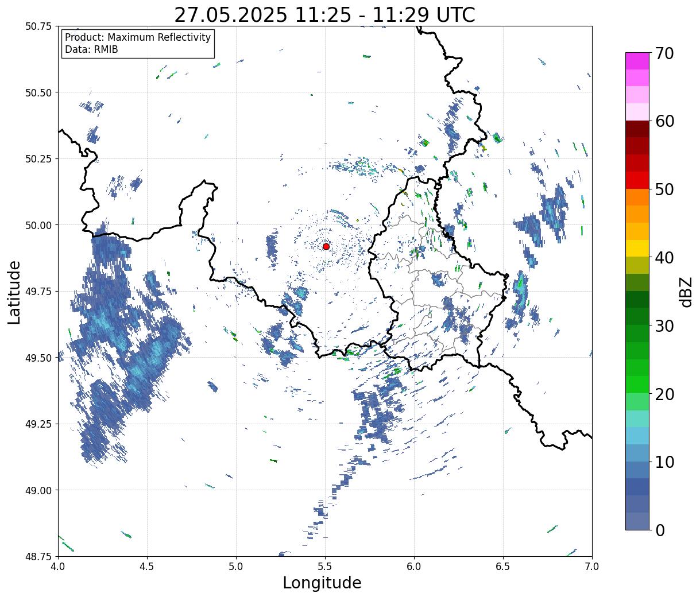The image size is (700, 597).
Task: Click the latitude tick label '49.00'
Action: pyautogui.click(x=38, y=490)
